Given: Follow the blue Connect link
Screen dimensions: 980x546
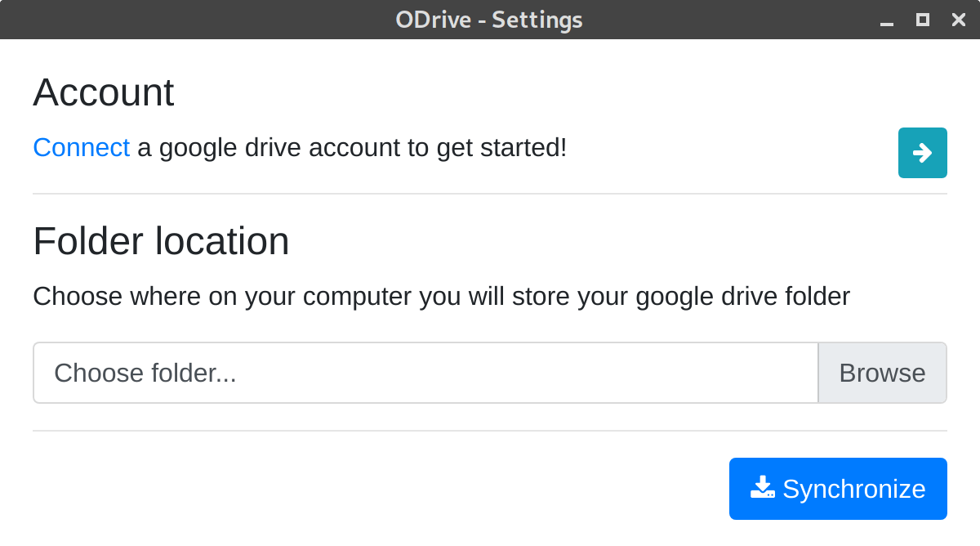Looking at the screenshot, I should [81, 148].
